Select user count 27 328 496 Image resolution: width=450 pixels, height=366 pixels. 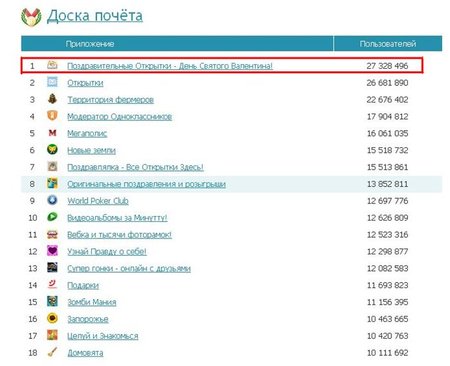pos(387,66)
